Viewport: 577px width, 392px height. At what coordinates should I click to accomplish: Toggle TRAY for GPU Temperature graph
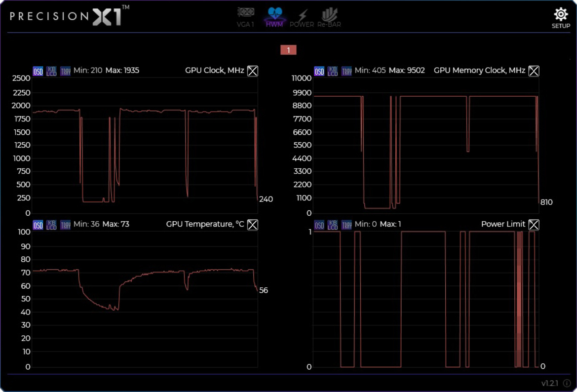66,225
